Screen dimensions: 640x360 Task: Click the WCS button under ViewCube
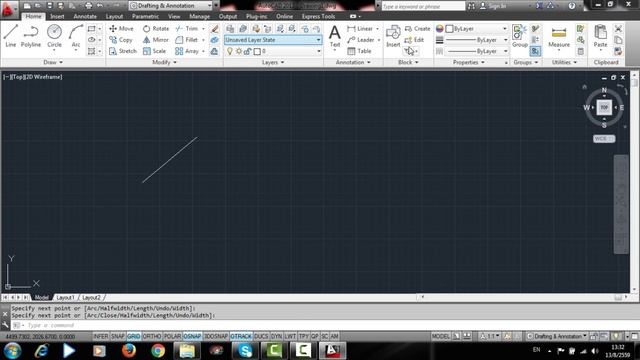click(604, 139)
